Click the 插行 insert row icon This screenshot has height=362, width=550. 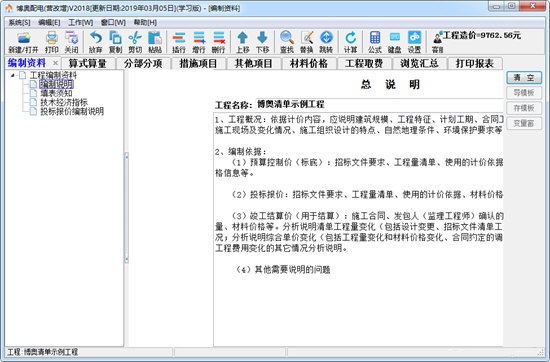pos(179,38)
